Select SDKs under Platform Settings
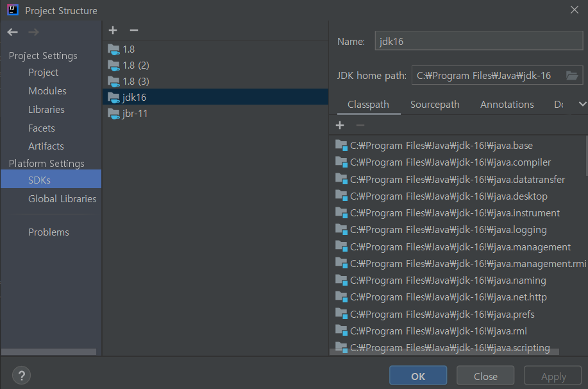Screen dimensions: 588x389 tap(51, 180)
